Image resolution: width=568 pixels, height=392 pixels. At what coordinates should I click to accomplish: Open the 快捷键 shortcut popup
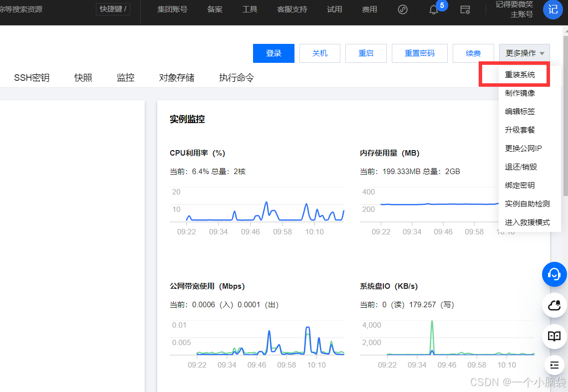tap(113, 9)
